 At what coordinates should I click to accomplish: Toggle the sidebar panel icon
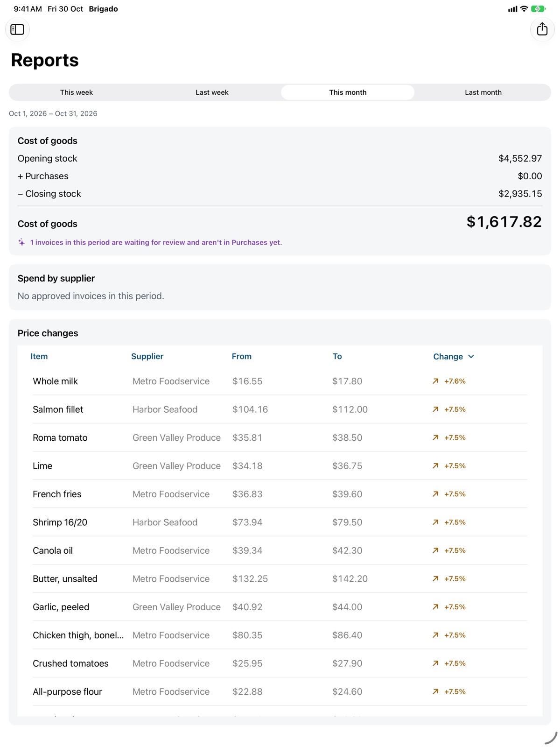pyautogui.click(x=17, y=29)
